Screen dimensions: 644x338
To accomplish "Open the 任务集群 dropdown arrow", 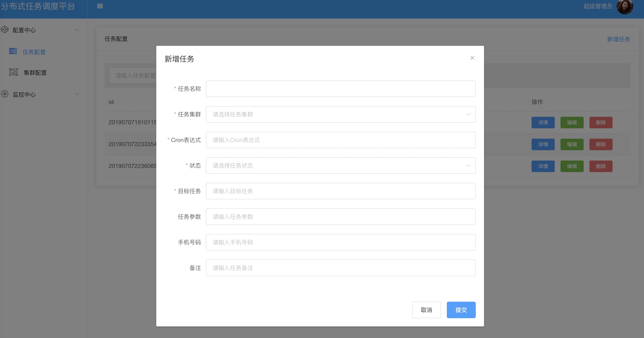I will click(468, 114).
